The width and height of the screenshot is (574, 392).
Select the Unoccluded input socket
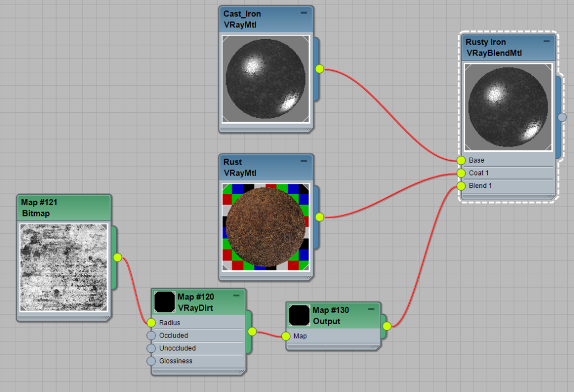(151, 348)
